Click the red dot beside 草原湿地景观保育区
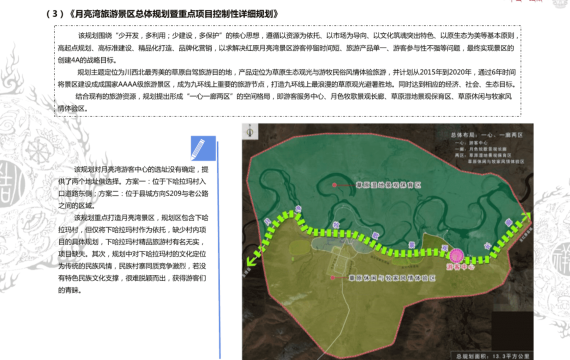The width and height of the screenshot is (570, 360). pos(334,185)
